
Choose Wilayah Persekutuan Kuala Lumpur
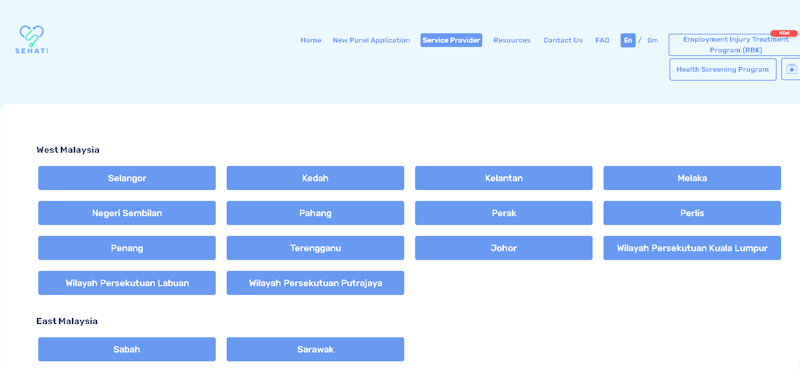click(x=692, y=248)
